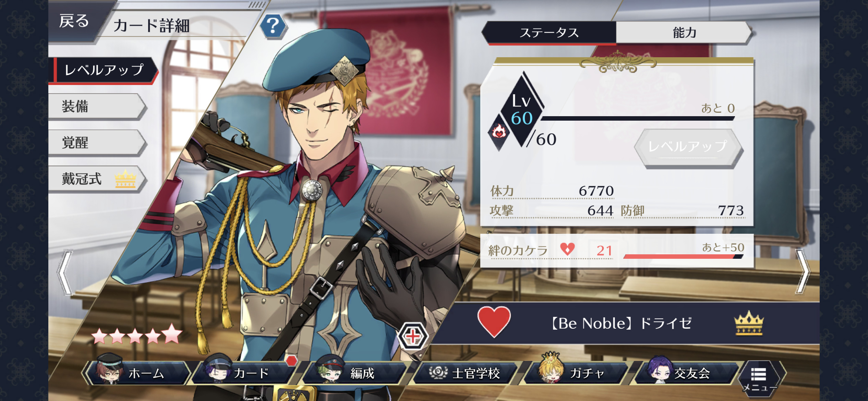Tap the flame attribute icon by level
This screenshot has height=401, width=868.
(499, 132)
